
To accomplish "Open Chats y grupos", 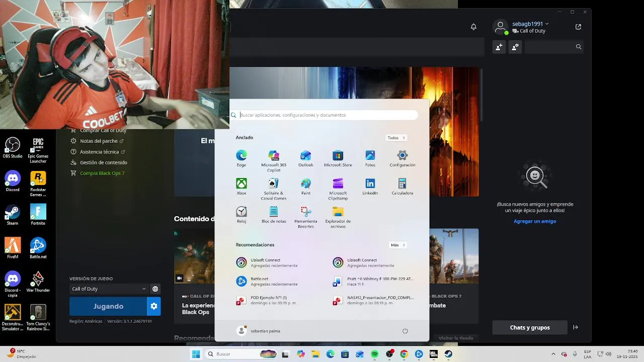I will 530,327.
